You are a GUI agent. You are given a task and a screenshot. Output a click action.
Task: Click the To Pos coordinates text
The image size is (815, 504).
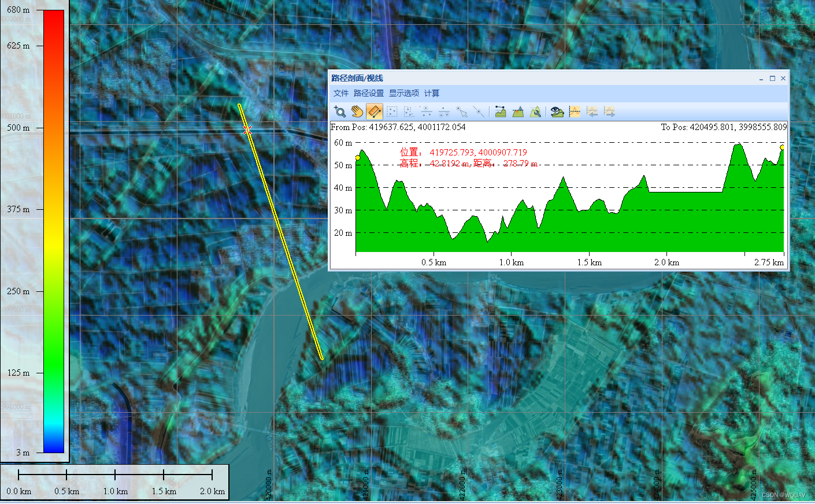724,127
